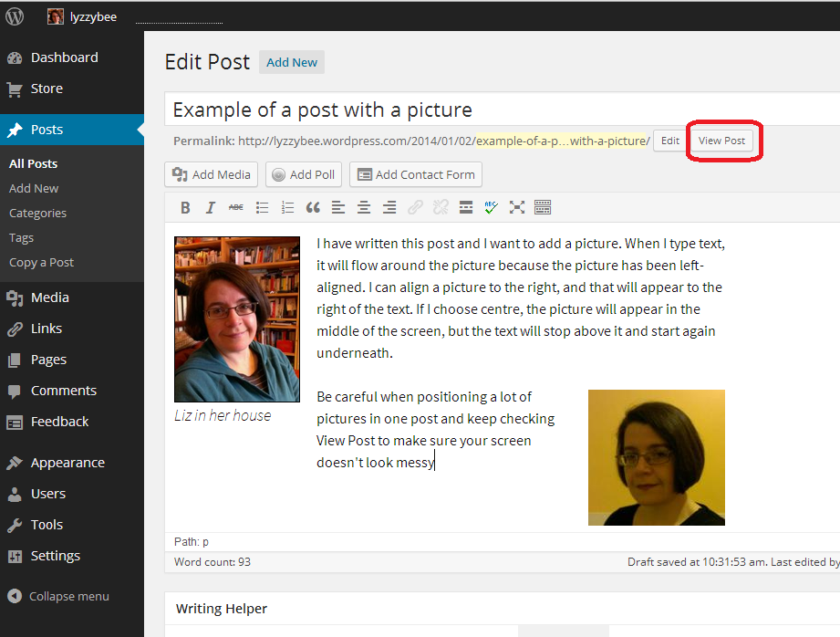Click the View Post button

tap(721, 141)
